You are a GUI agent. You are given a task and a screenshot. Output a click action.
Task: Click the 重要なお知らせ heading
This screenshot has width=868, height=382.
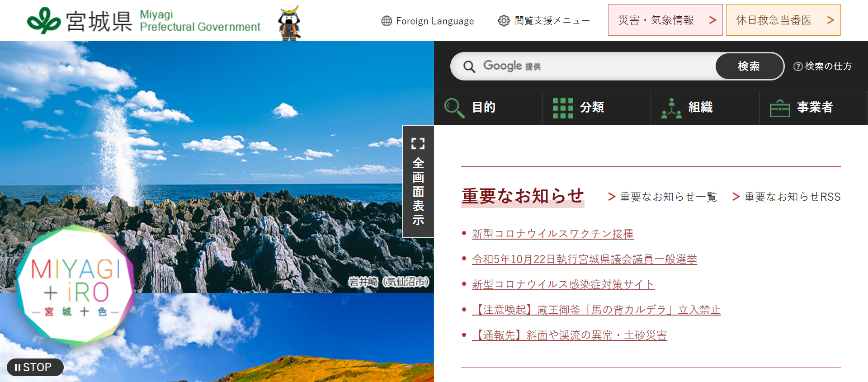(x=523, y=196)
